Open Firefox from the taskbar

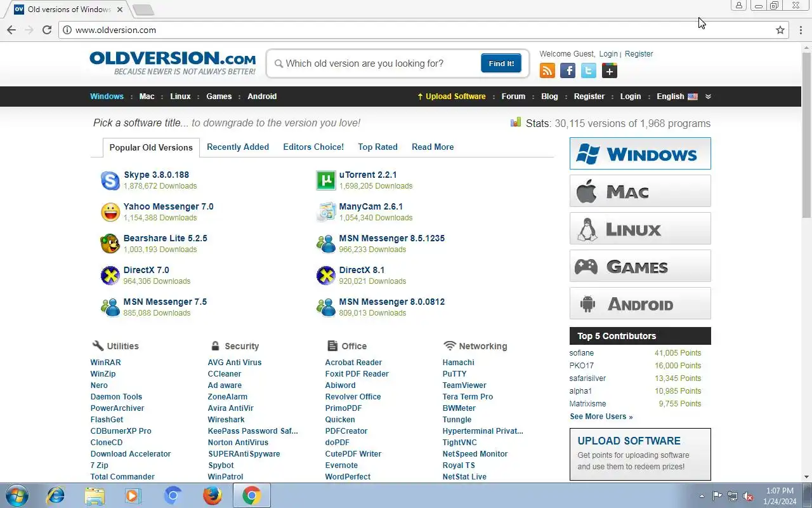(x=213, y=495)
